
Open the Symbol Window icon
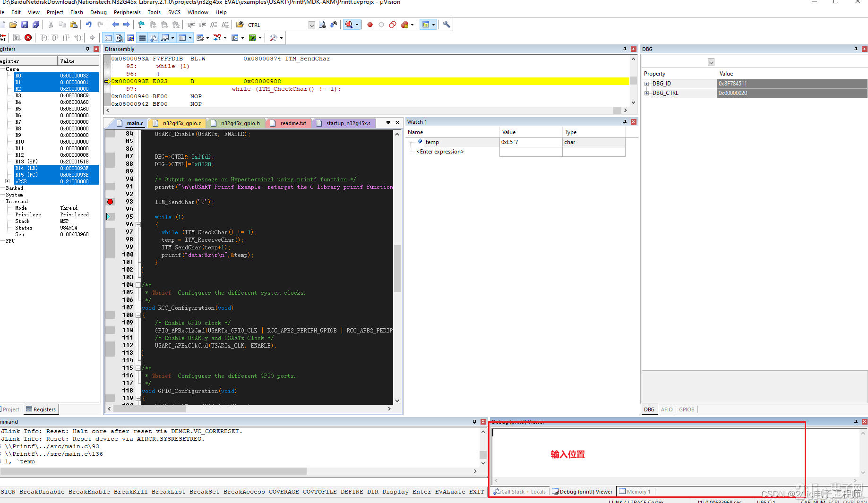click(x=131, y=38)
